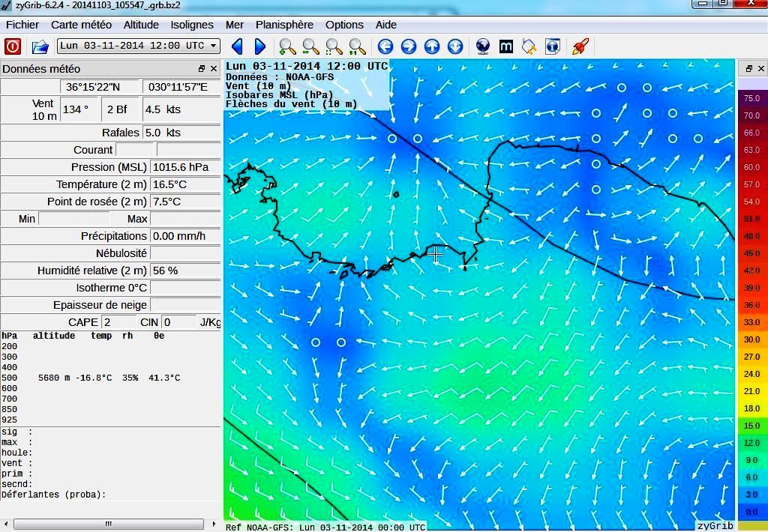The width and height of the screenshot is (768, 532).
Task: Click the right scroll arrow of data panel
Action: (x=214, y=525)
